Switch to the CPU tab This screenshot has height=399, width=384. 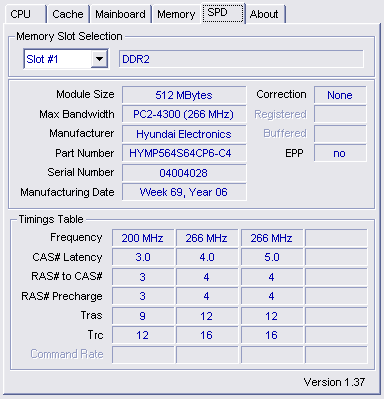(x=25, y=14)
